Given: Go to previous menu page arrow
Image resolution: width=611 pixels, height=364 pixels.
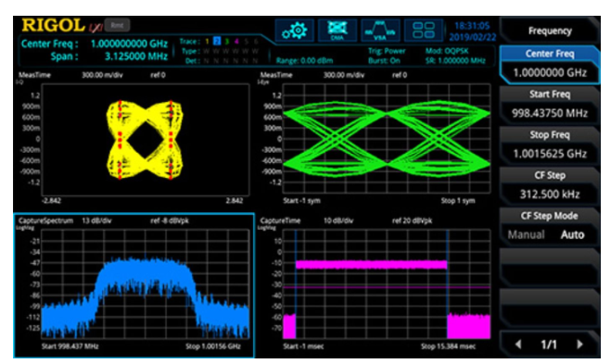Looking at the screenshot, I should coord(518,345).
